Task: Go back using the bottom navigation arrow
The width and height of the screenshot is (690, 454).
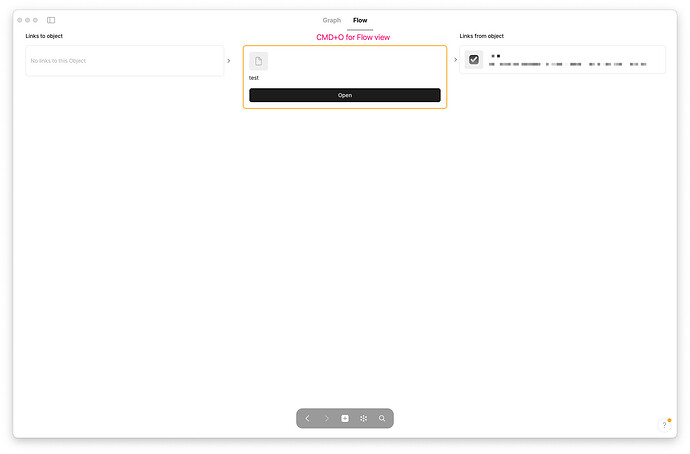Action: tap(308, 418)
